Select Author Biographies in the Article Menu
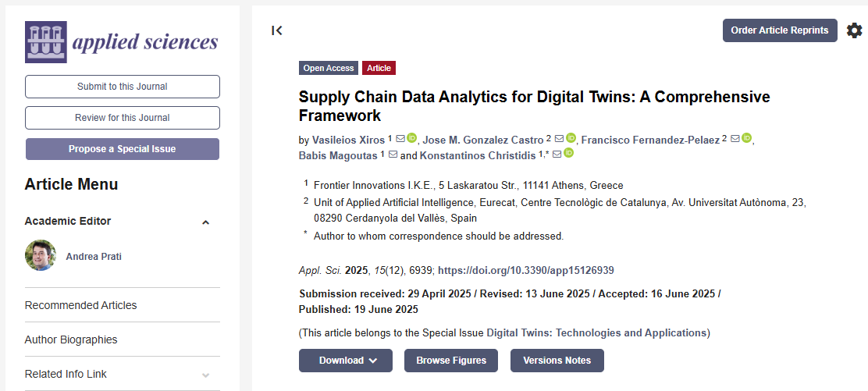Screen dimensions: 868x391 click(x=71, y=339)
